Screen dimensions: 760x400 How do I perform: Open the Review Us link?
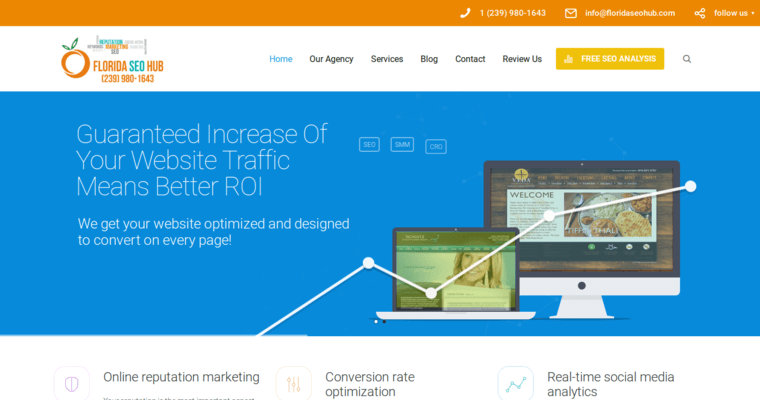522,59
